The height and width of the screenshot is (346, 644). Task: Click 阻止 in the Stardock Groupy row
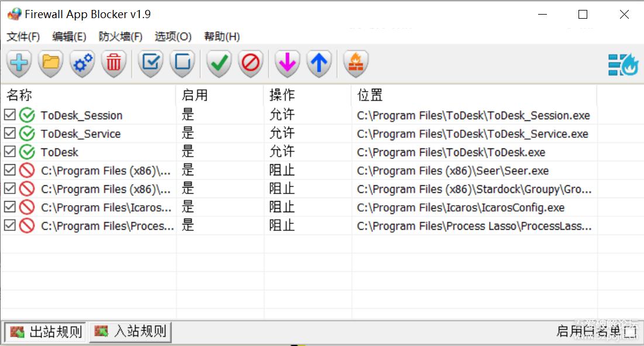point(282,188)
